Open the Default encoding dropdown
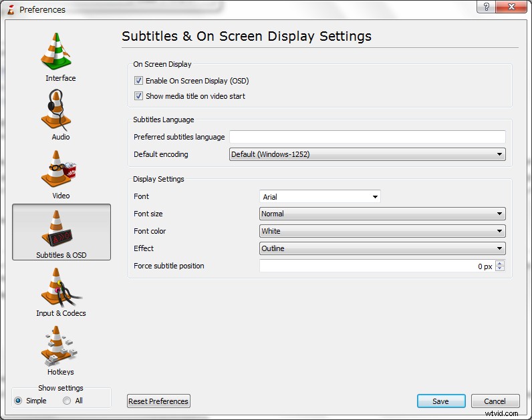Screen dimensions: 532x420 tap(368, 154)
